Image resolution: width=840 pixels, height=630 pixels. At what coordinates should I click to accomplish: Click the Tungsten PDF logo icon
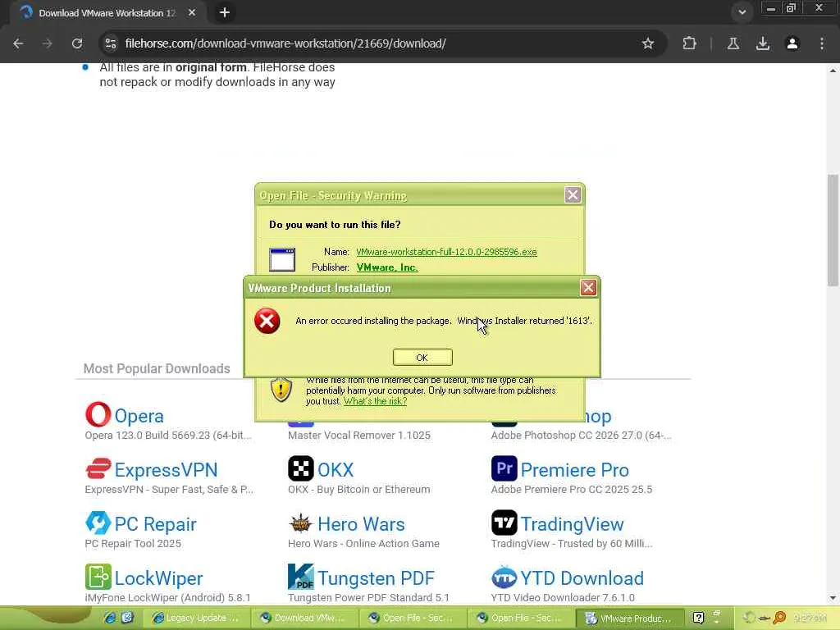[x=301, y=577]
